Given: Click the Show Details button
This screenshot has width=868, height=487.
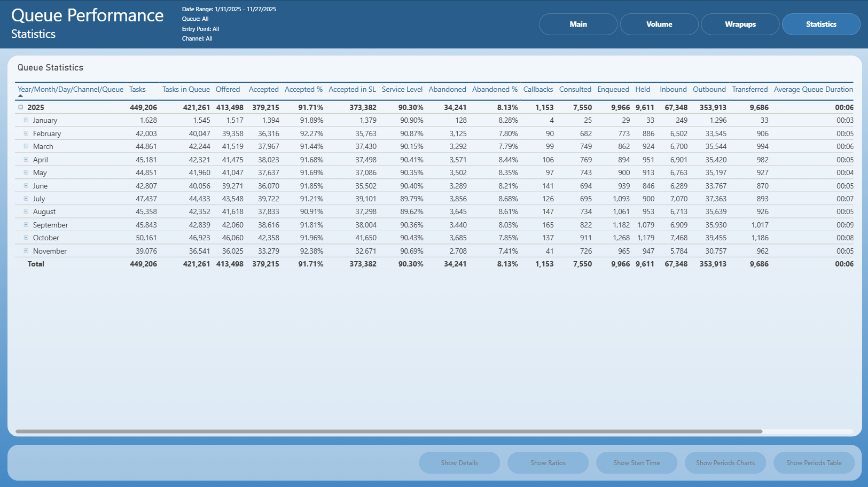Looking at the screenshot, I should [x=459, y=463].
